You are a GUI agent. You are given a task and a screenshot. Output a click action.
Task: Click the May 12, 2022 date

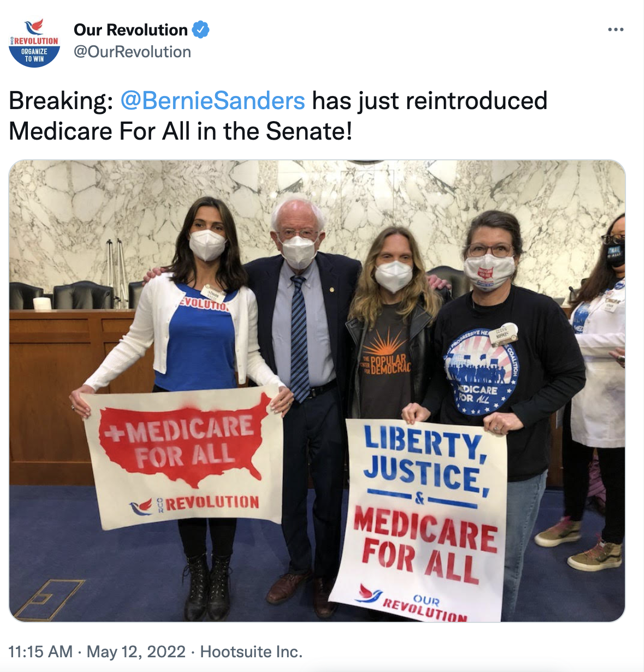[136, 651]
